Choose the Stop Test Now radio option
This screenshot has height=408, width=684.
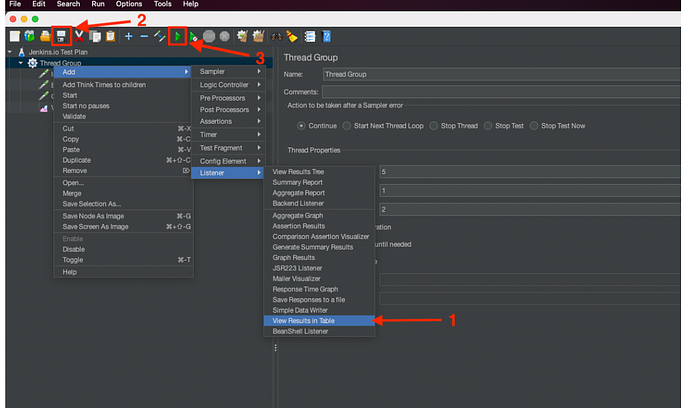click(x=534, y=126)
